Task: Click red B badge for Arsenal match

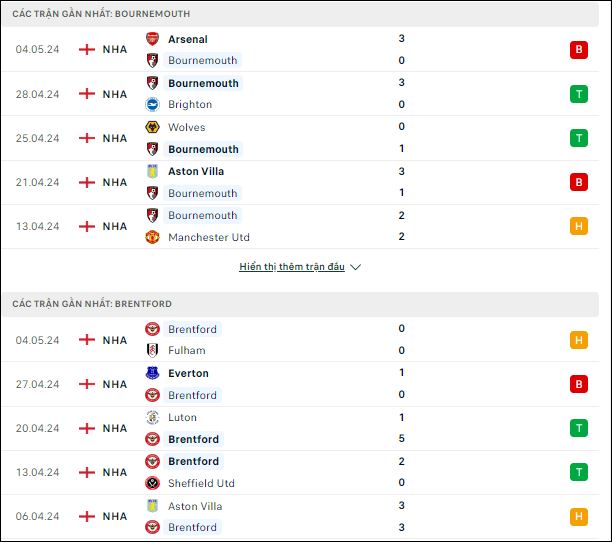Action: pyautogui.click(x=578, y=50)
